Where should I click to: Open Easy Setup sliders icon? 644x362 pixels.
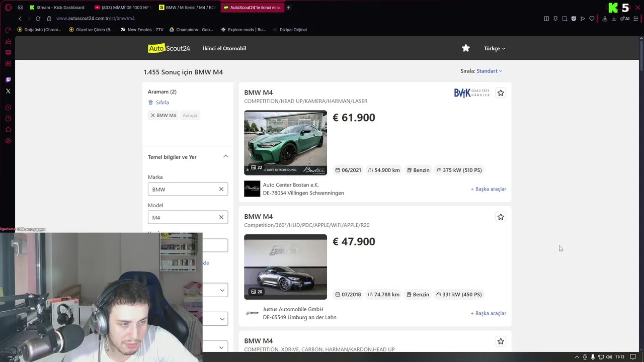tap(636, 19)
